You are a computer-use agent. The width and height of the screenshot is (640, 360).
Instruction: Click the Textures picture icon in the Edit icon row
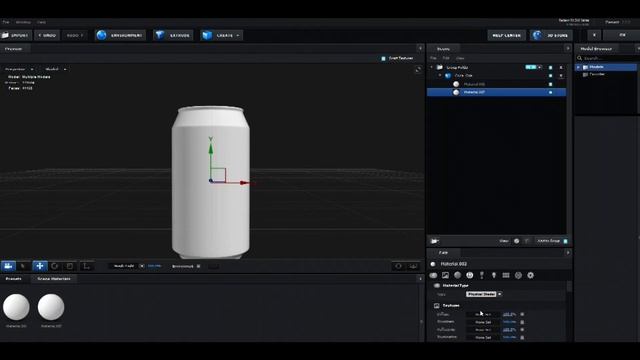(445, 276)
